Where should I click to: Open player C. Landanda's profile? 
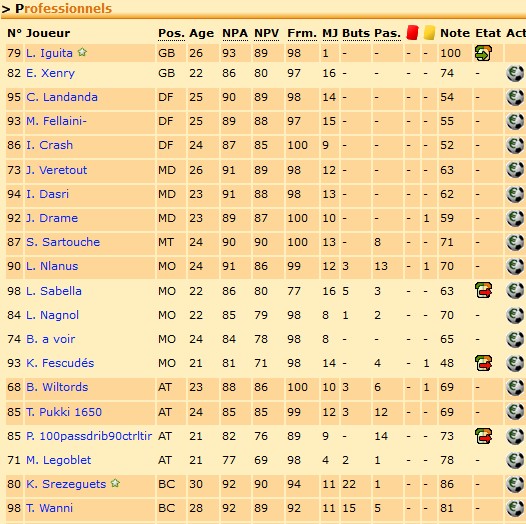click(62, 97)
